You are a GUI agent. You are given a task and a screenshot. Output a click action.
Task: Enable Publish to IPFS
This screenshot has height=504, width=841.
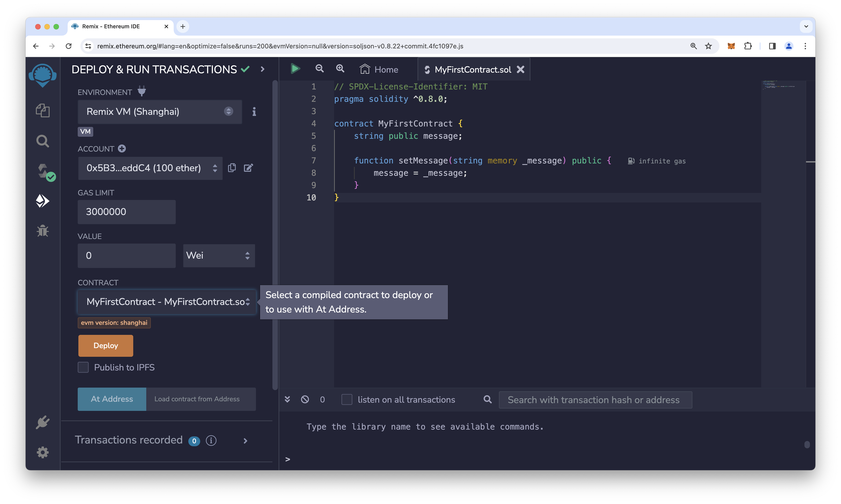[x=83, y=367]
